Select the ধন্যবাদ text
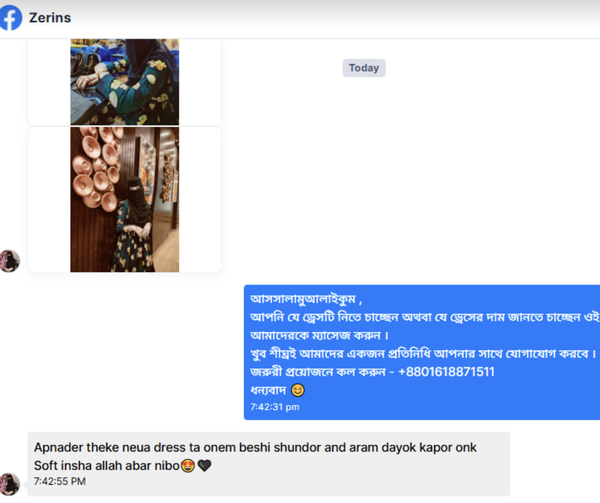The height and width of the screenshot is (503, 600). coord(268,390)
